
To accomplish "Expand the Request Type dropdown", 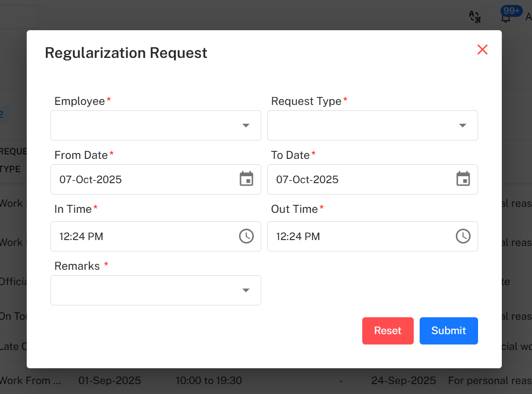I will click(462, 125).
